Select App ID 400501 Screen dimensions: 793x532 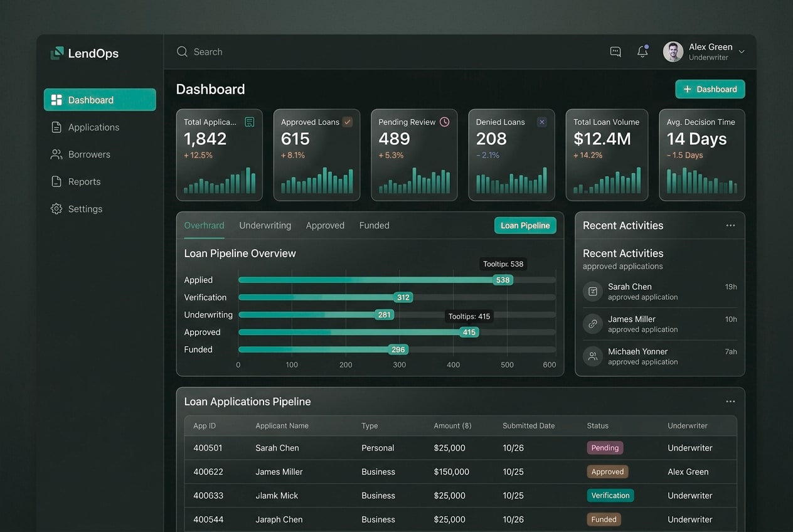pyautogui.click(x=208, y=448)
